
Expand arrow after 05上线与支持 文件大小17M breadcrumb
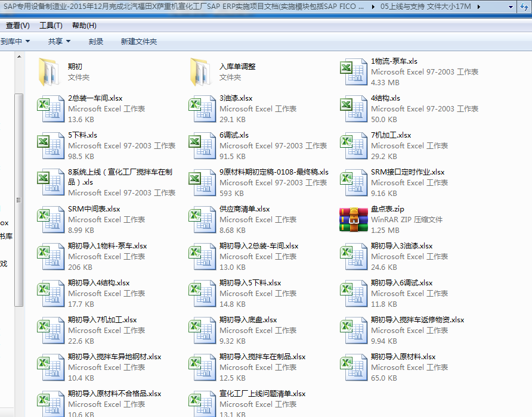point(479,7)
